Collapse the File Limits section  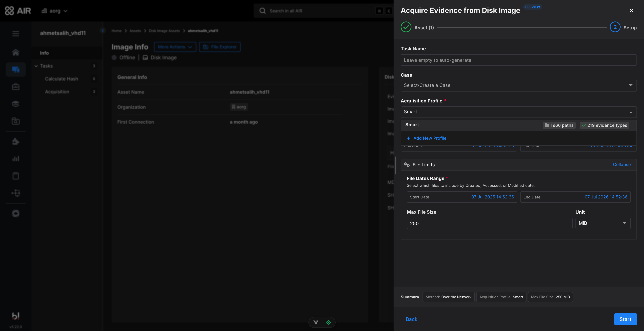click(621, 164)
